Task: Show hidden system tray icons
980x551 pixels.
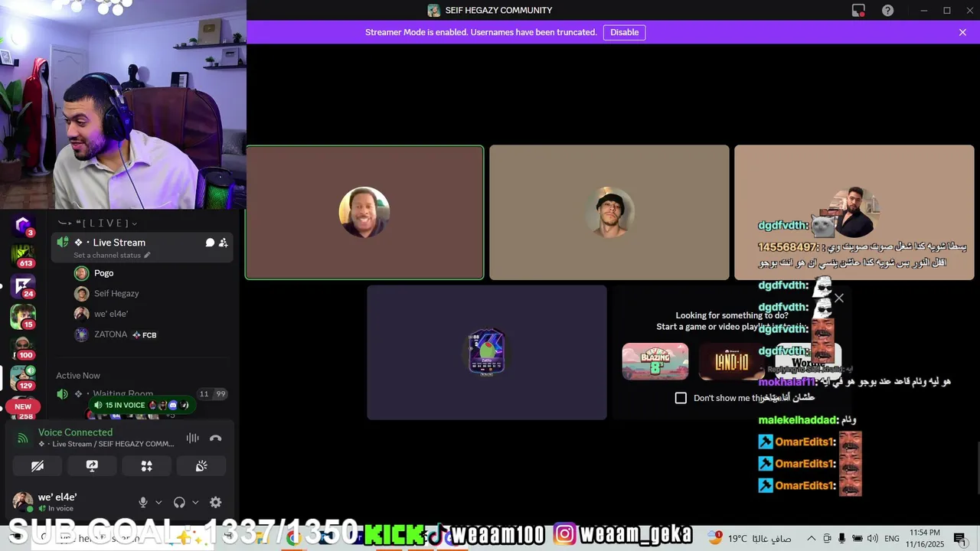Action: [812, 539]
